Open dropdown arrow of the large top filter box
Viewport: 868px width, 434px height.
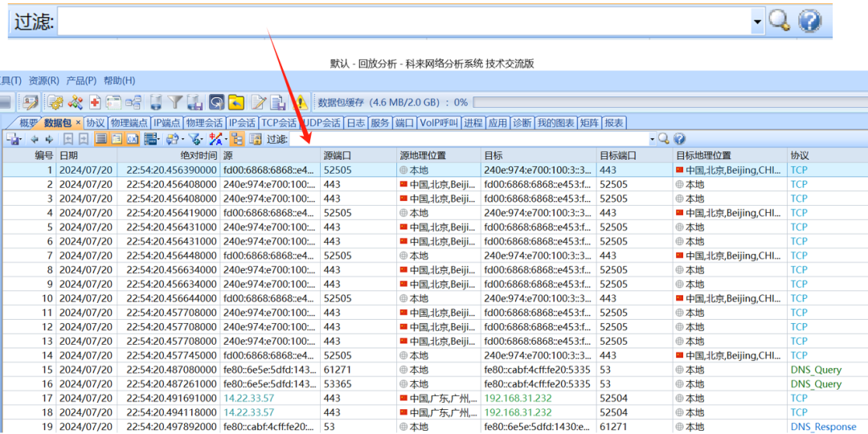point(757,22)
